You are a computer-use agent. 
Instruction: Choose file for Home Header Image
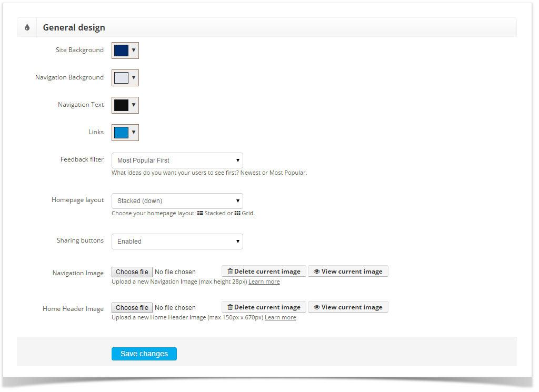tap(132, 308)
